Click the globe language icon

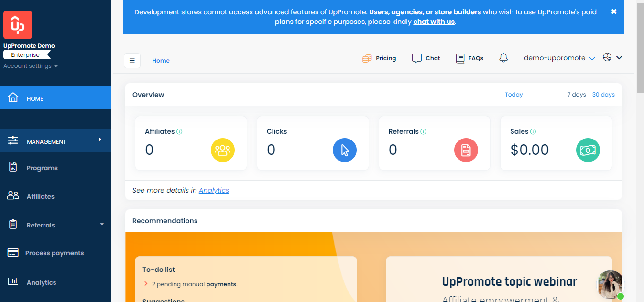pos(607,57)
